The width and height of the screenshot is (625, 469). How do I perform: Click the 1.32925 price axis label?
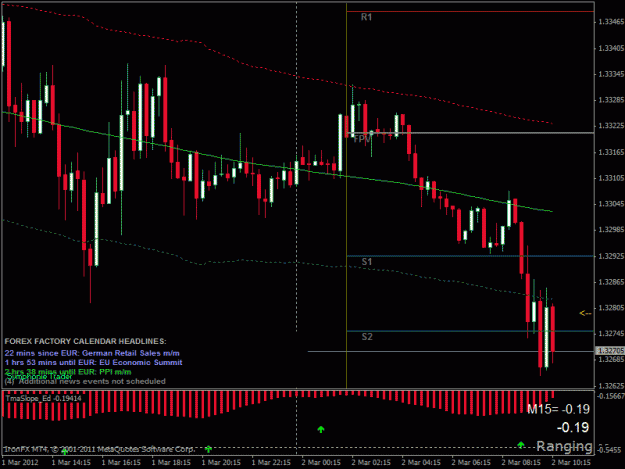click(x=611, y=256)
